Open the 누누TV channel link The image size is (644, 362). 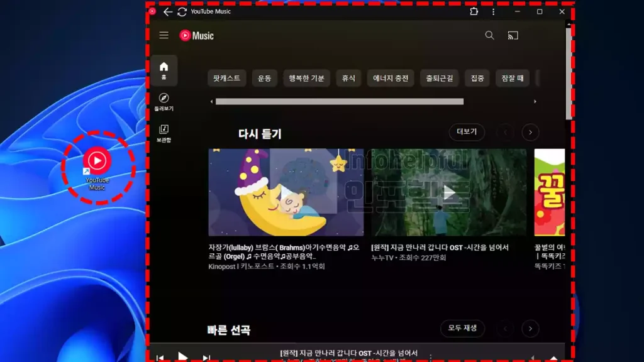[382, 258]
